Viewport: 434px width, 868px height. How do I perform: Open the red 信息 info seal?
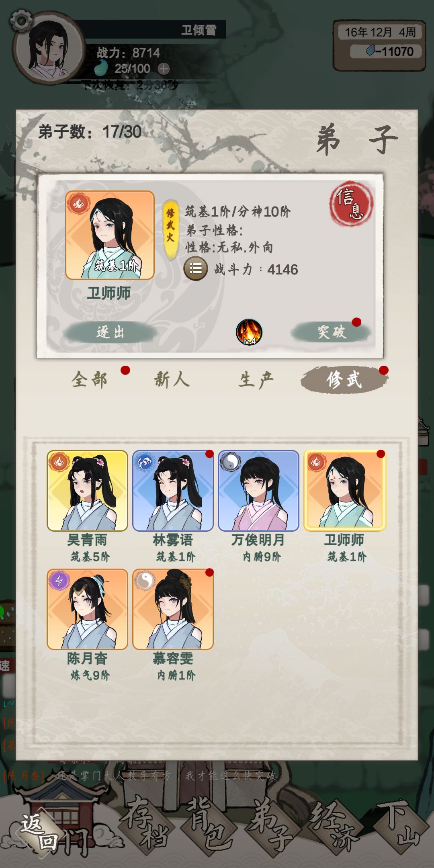pos(351,204)
